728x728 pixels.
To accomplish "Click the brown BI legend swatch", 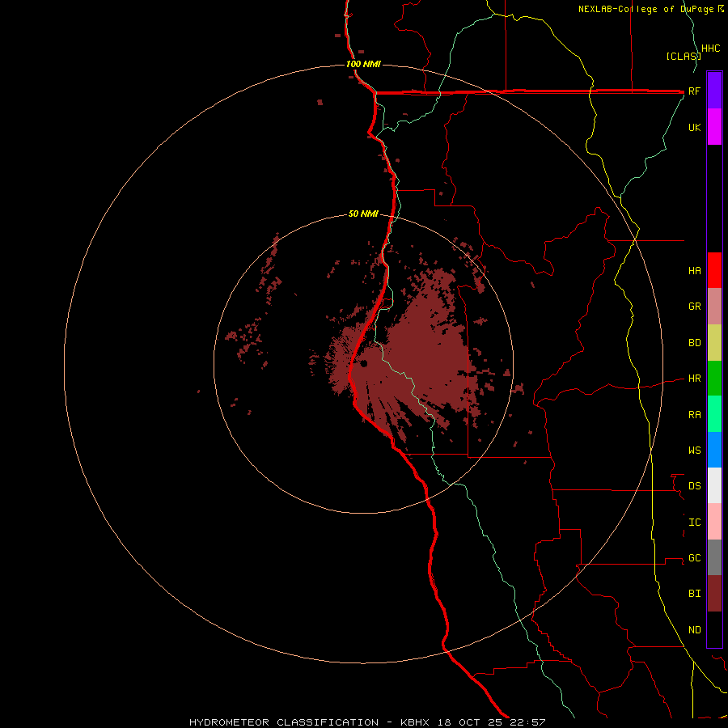I will [714, 594].
